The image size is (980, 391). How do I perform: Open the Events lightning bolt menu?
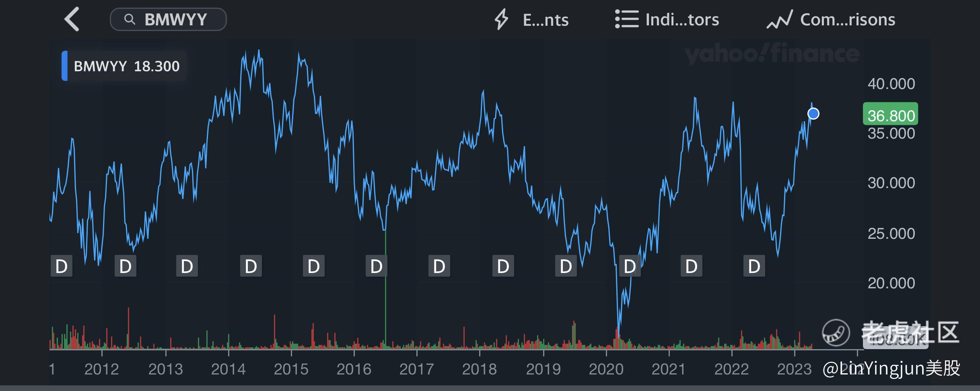[531, 19]
